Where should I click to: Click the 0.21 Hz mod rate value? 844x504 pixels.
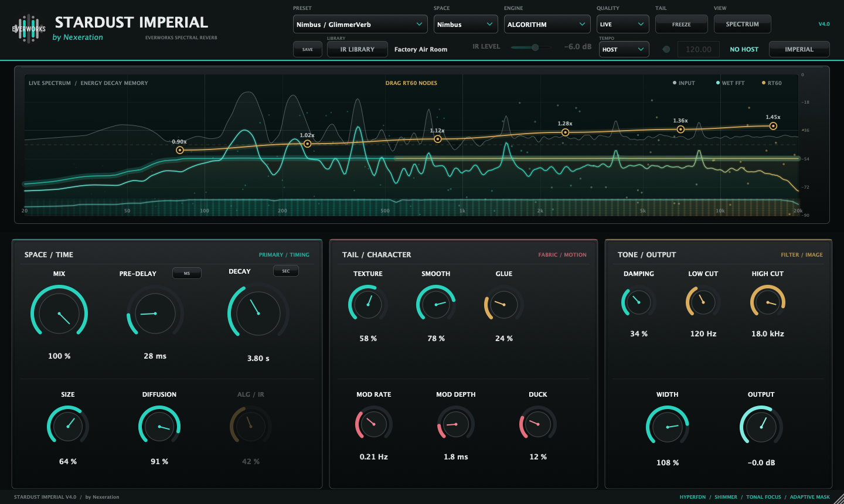374,457
